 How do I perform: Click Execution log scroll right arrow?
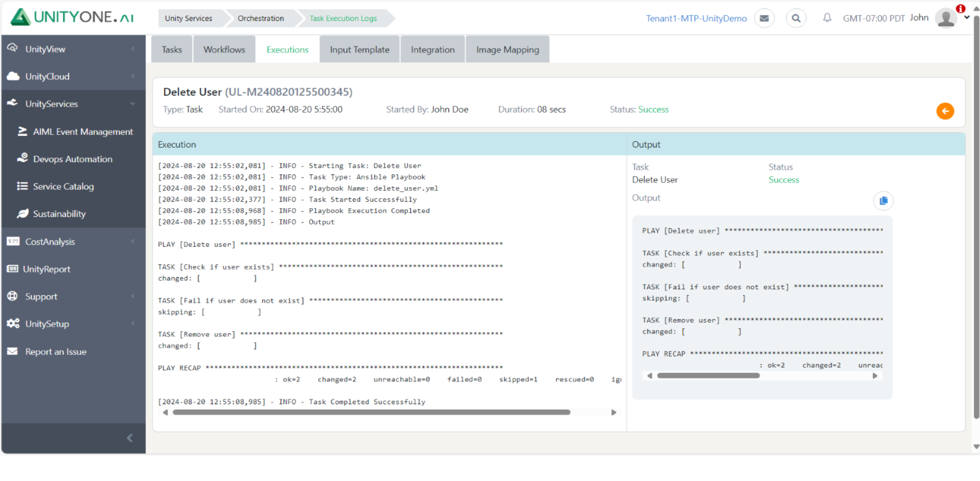[x=614, y=412]
